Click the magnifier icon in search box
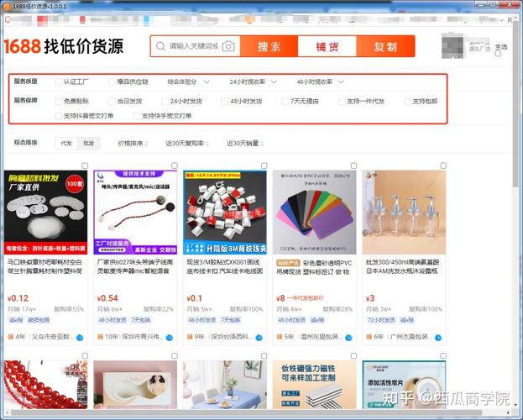The height and width of the screenshot is (420, 523). [x=160, y=46]
